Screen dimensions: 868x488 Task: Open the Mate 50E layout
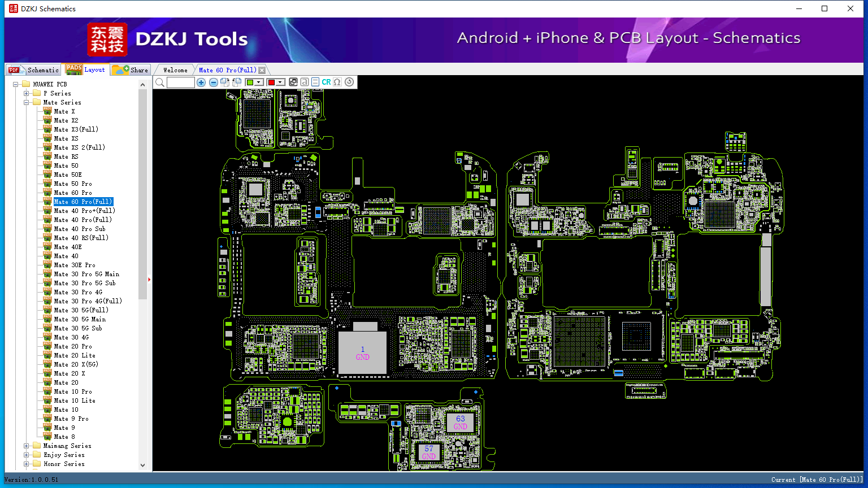click(x=67, y=175)
